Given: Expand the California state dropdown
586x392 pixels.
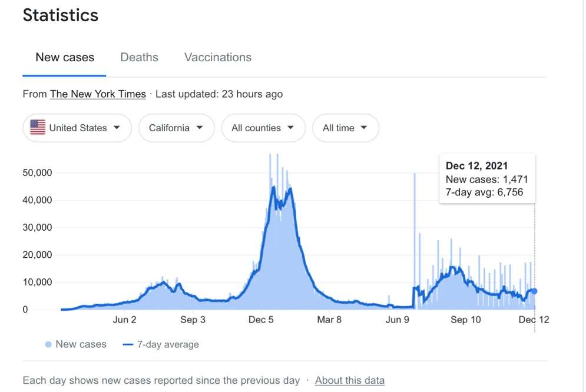Looking at the screenshot, I should click(177, 128).
